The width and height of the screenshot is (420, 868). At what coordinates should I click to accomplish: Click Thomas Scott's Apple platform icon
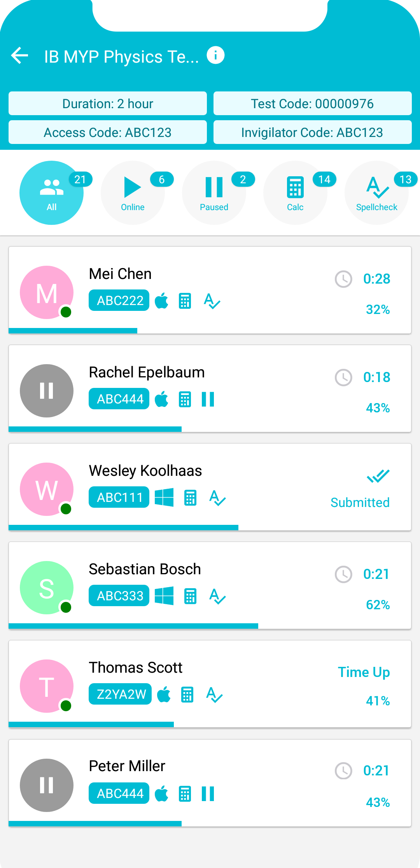(x=164, y=694)
